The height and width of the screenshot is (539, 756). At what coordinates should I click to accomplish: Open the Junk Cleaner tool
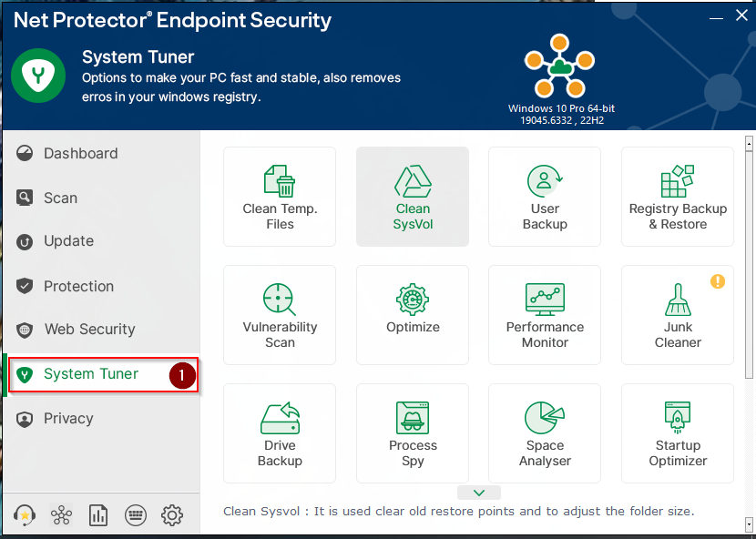[x=678, y=315]
